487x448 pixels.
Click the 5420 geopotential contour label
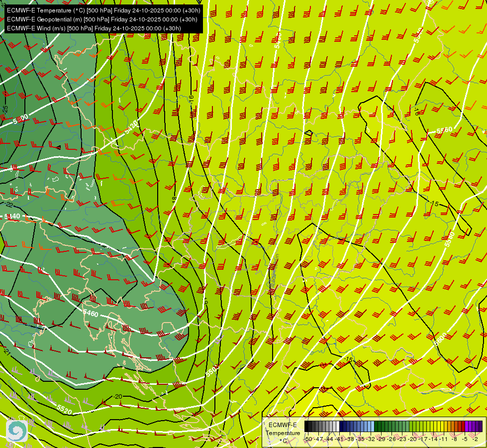pyautogui.click(x=131, y=127)
